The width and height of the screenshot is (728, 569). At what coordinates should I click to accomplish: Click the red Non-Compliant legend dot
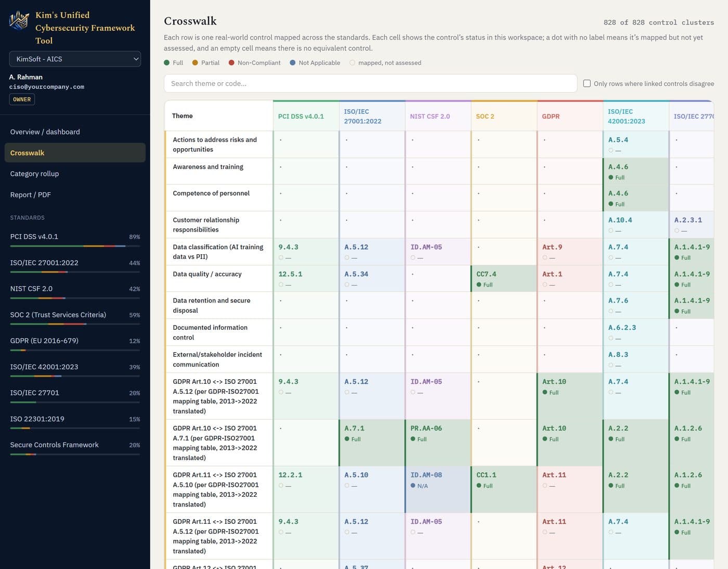tap(231, 62)
